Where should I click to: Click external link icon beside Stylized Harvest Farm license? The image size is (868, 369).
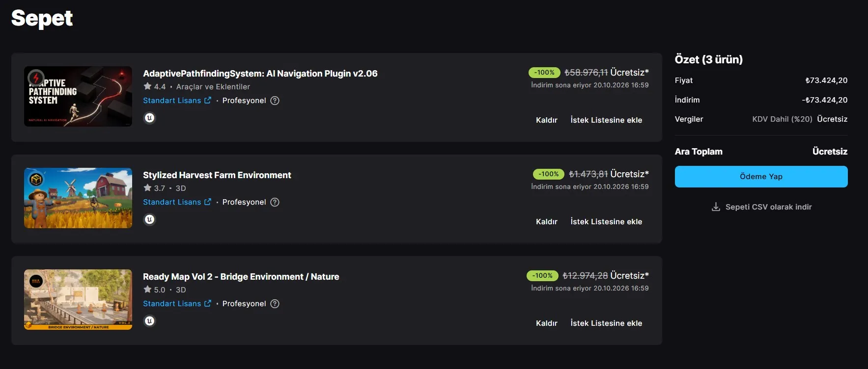(x=208, y=202)
